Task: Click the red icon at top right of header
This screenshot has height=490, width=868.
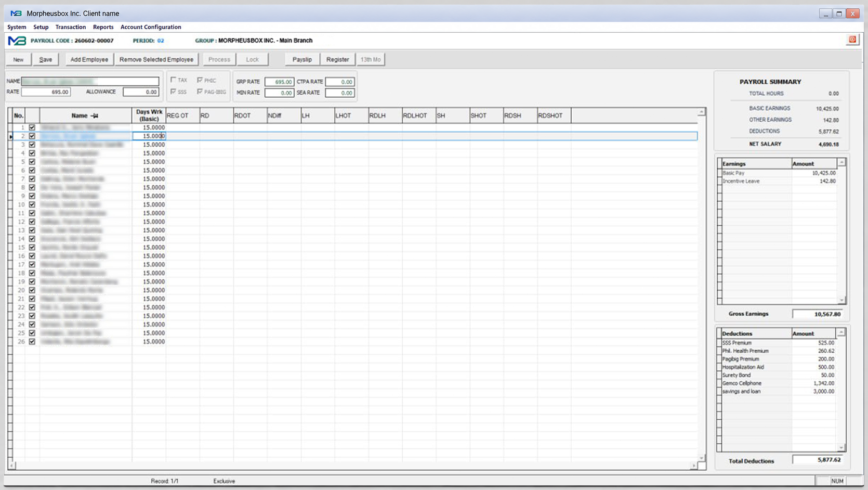Action: click(852, 40)
